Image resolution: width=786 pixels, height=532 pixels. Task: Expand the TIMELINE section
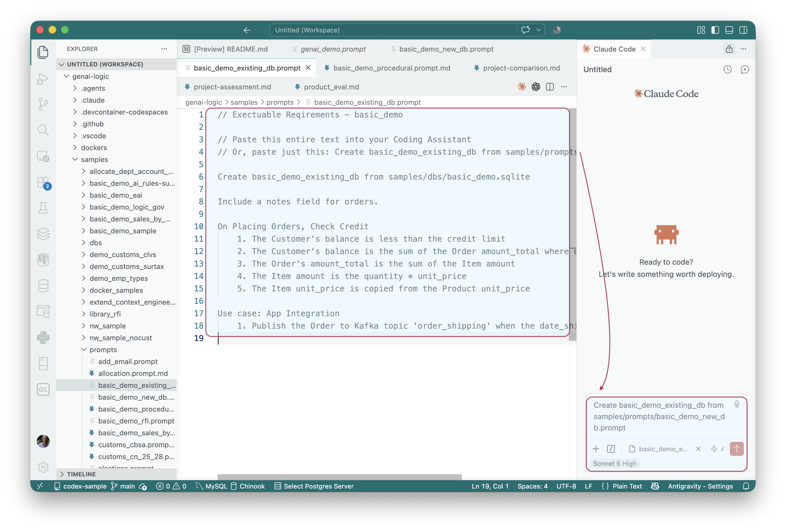tap(116, 474)
